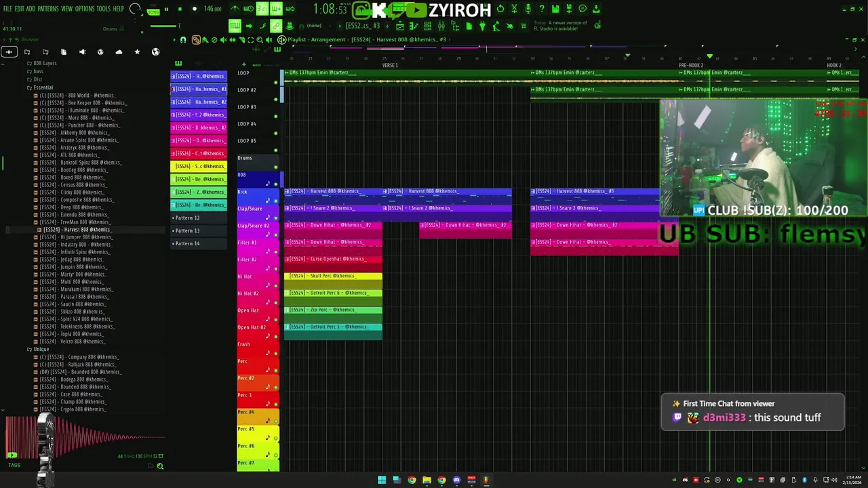868x488 pixels.
Task: Stop playback with the stop button
Action: (x=180, y=9)
